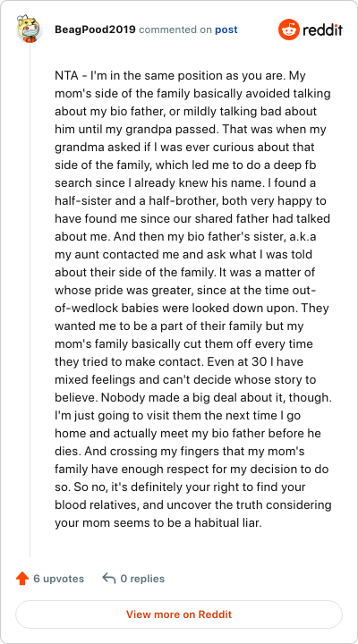The height and width of the screenshot is (644, 358).
Task: Open the Reddit Snoo logo icon
Action: point(289,30)
